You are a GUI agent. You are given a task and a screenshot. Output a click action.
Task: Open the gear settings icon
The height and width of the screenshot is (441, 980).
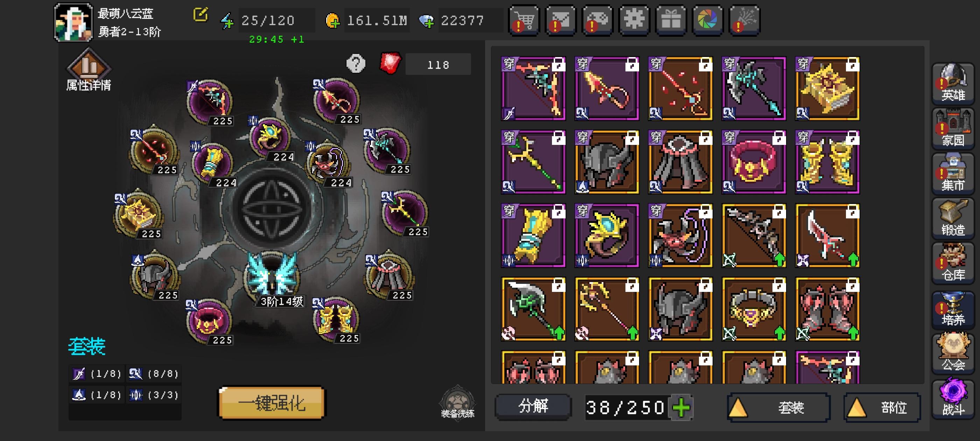tap(634, 20)
